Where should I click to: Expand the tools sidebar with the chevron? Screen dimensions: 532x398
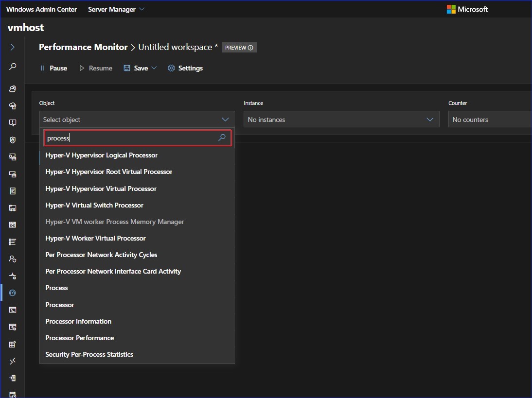[x=13, y=47]
